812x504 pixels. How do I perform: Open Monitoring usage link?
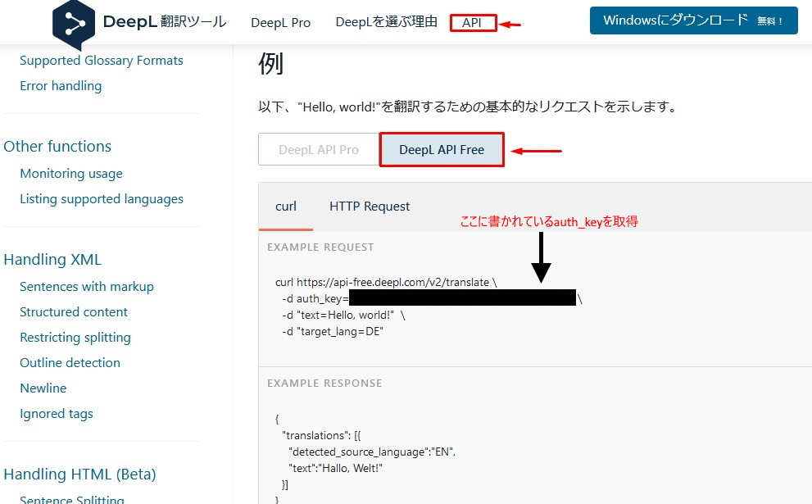click(71, 174)
